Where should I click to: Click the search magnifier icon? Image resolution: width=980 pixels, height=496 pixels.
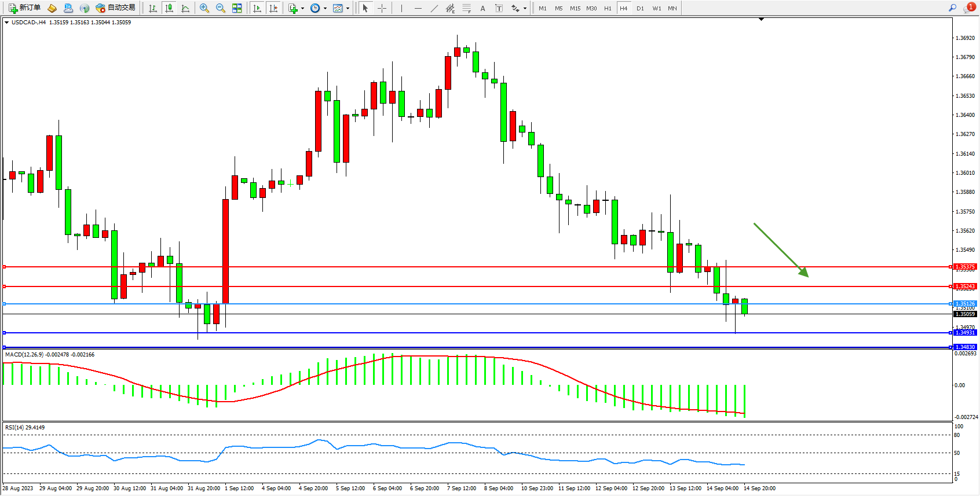point(952,8)
